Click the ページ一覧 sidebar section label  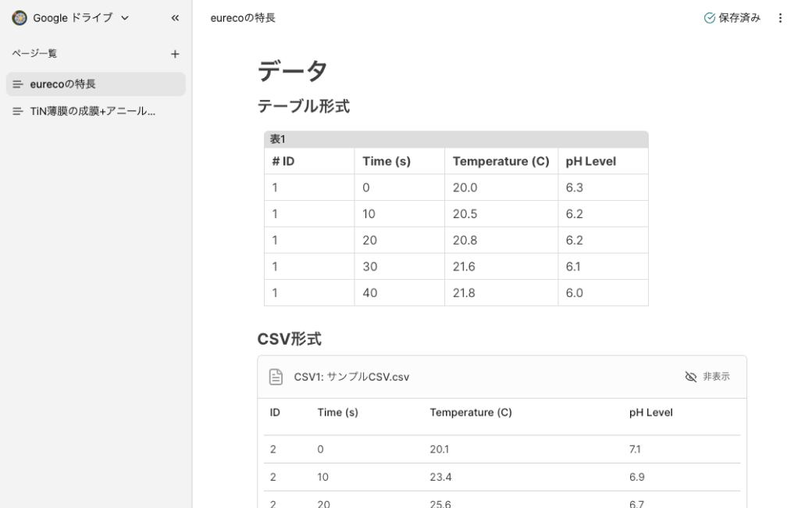(34, 54)
